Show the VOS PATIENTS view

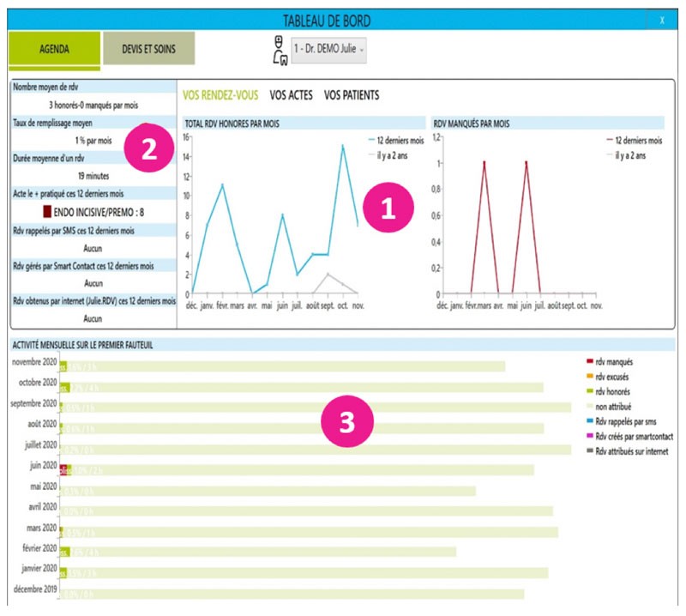pos(351,95)
